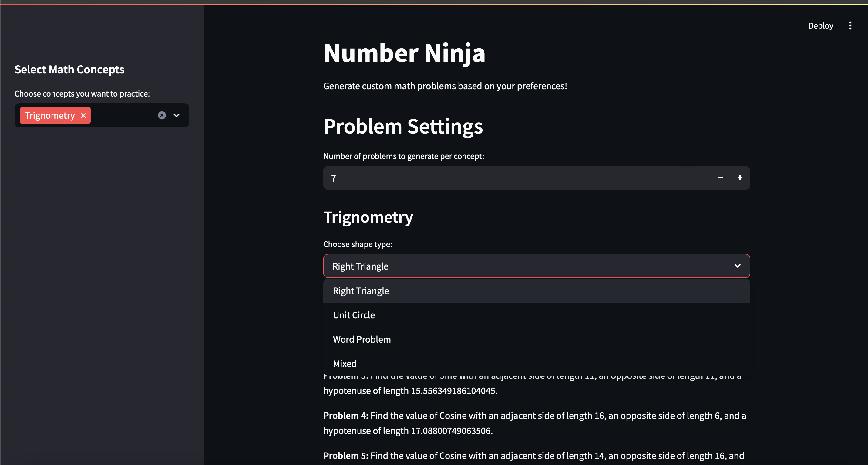
Task: Click the Problem Settings heading
Action: click(403, 127)
